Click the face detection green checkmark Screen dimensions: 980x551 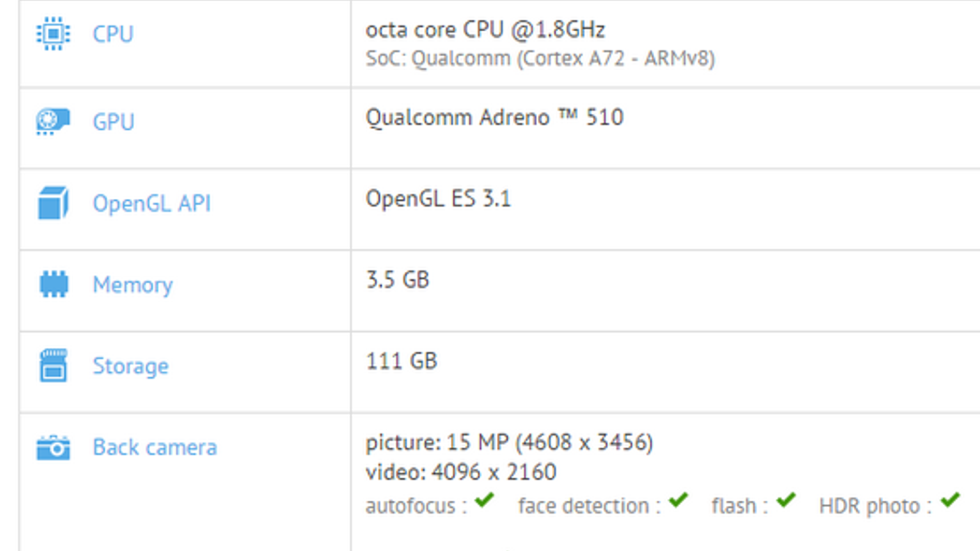pos(678,501)
